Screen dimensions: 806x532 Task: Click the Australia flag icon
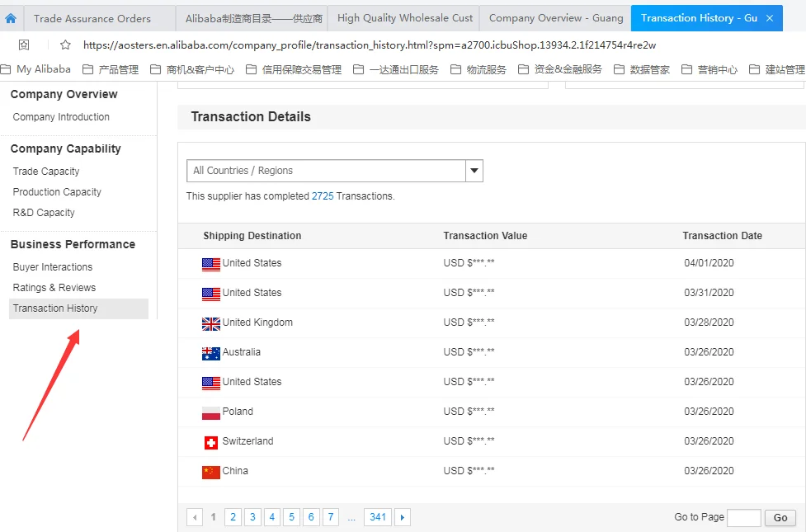pyautogui.click(x=211, y=353)
